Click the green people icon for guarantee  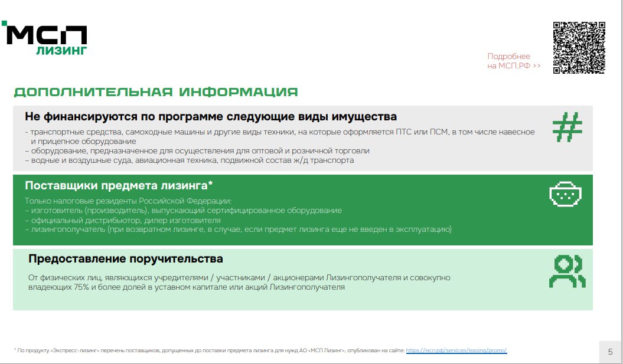(x=566, y=271)
